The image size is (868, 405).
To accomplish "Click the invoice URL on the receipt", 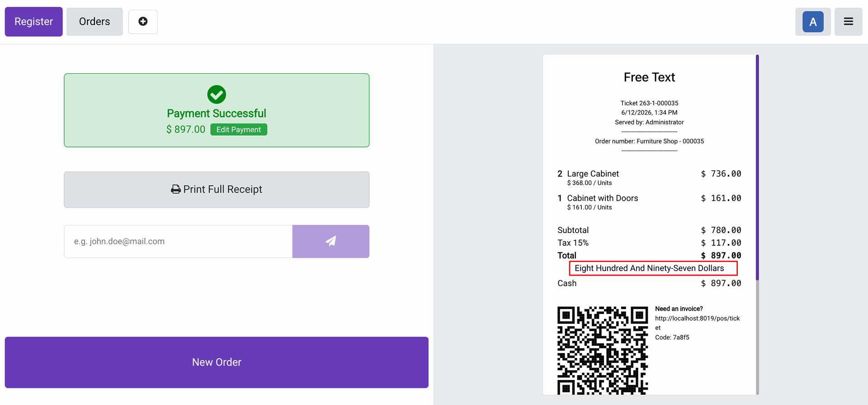I will click(x=697, y=323).
